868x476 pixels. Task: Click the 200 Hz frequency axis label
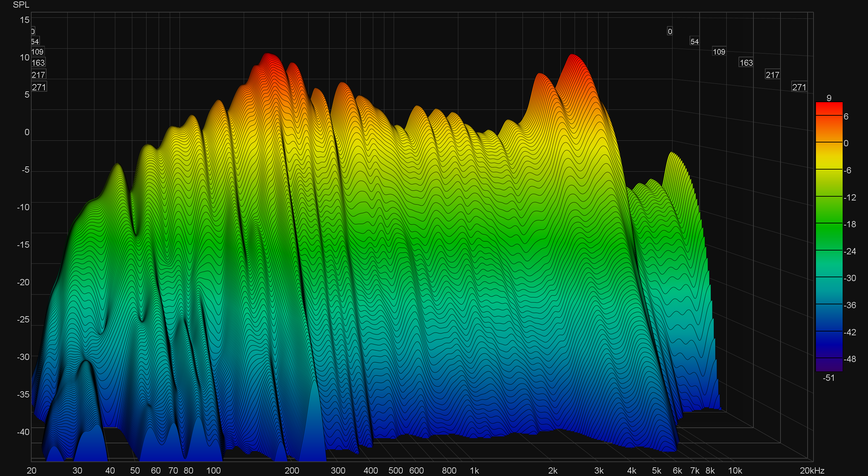(292, 470)
